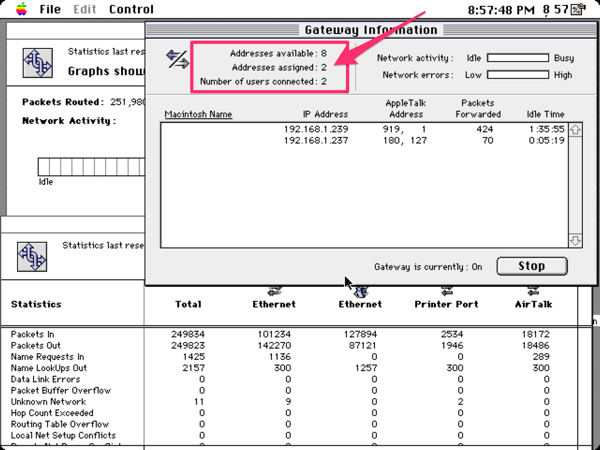Image resolution: width=600 pixels, height=450 pixels.
Task: Click the Local Net Setup Conflicts row label
Action: (x=63, y=435)
